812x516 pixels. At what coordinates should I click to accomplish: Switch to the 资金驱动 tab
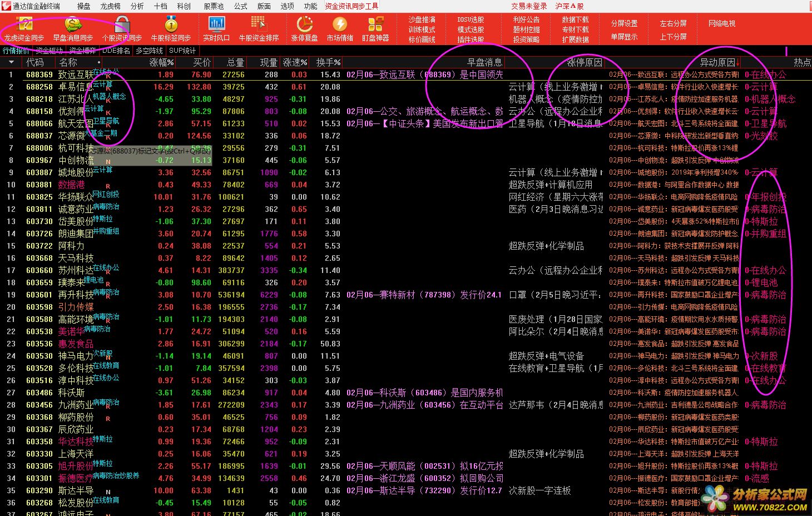click(x=49, y=51)
